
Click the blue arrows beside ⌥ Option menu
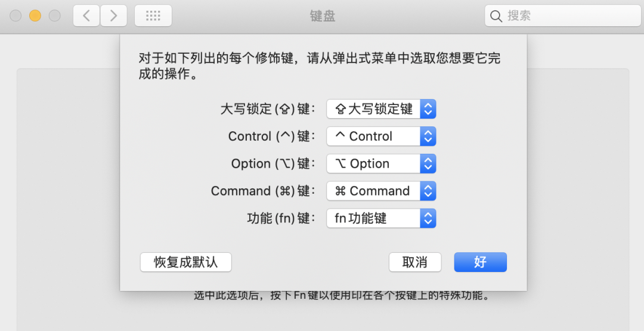point(428,164)
